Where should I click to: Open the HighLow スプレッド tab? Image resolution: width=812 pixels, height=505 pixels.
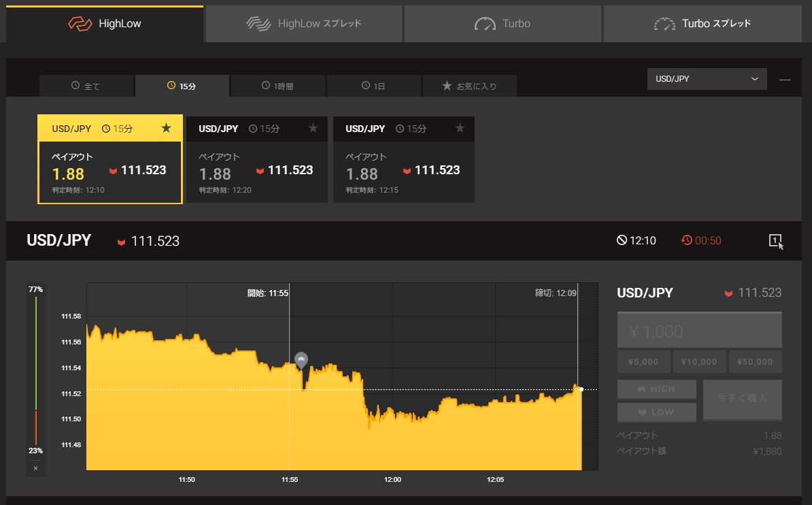304,24
